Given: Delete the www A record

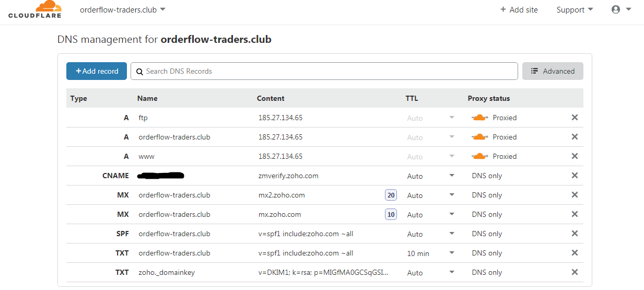Looking at the screenshot, I should tap(575, 156).
